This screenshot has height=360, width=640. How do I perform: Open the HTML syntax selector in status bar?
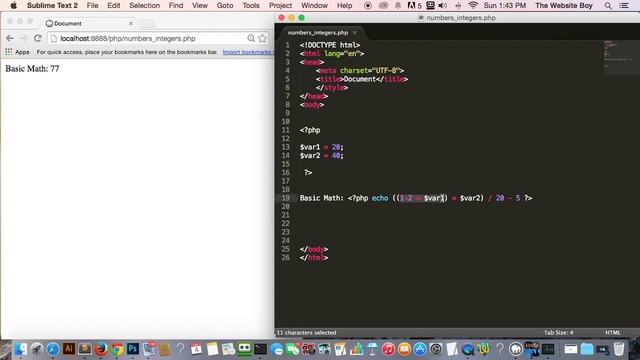(613, 333)
